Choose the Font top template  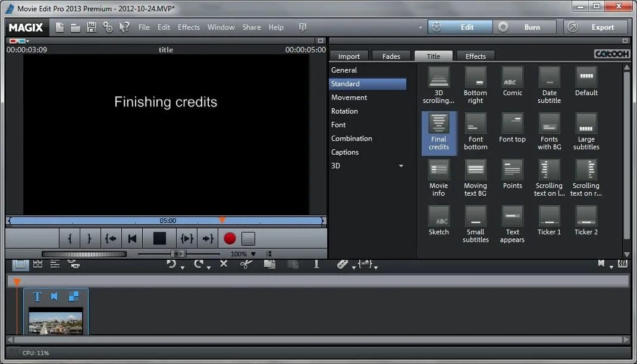pyautogui.click(x=512, y=128)
